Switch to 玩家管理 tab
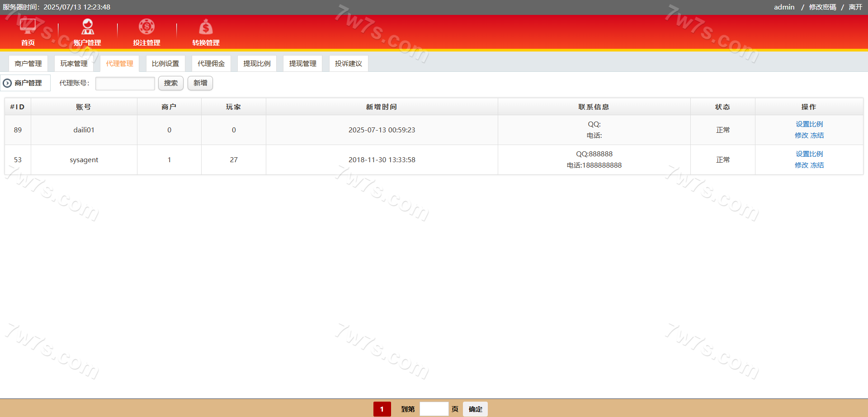The image size is (868, 417). pos(74,64)
